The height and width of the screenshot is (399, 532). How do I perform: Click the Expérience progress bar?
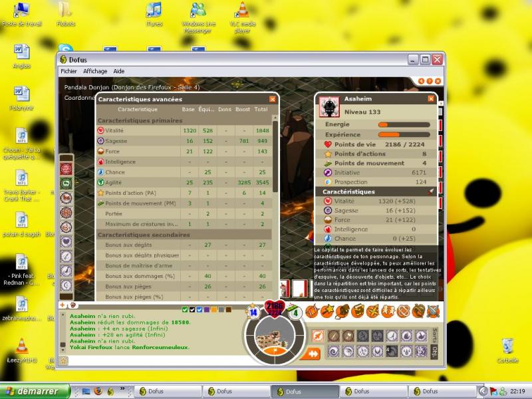click(x=404, y=135)
